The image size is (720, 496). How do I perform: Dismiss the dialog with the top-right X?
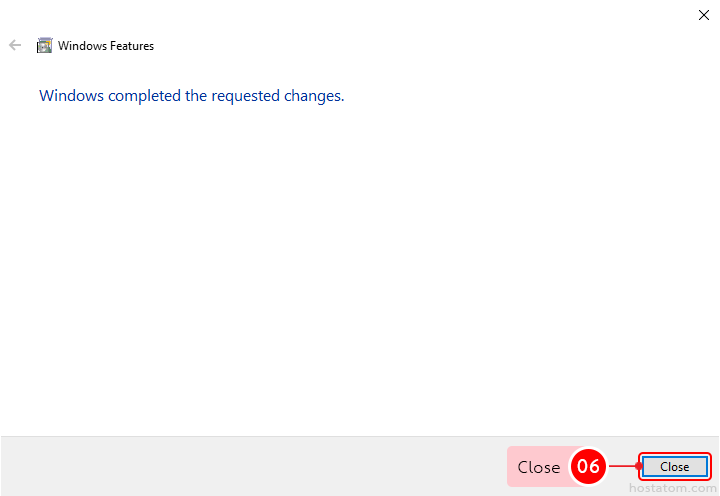[704, 15]
